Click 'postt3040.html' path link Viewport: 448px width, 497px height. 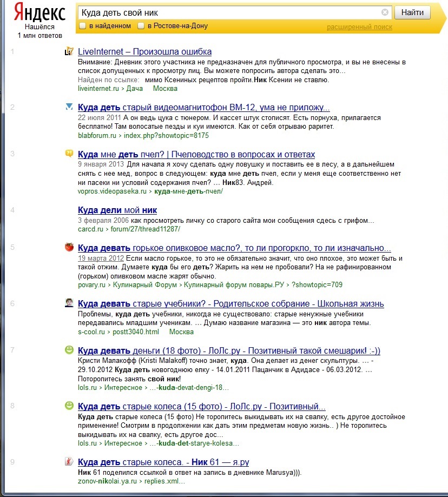click(x=136, y=332)
